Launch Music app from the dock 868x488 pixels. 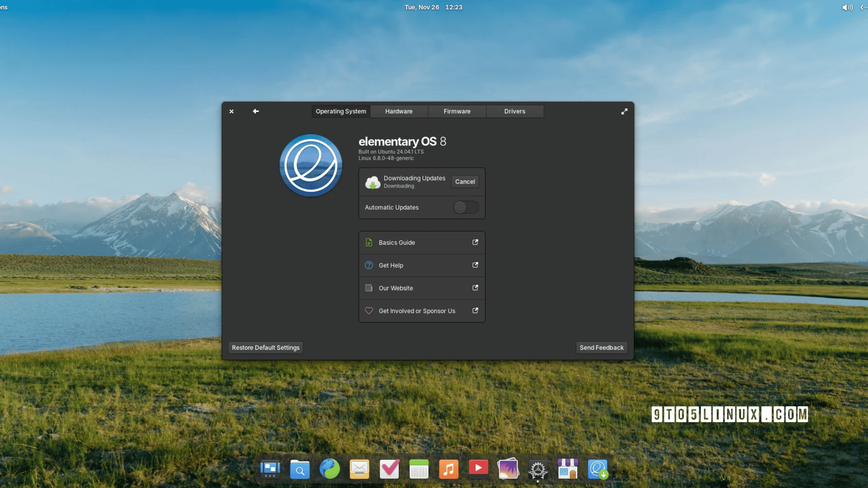448,469
